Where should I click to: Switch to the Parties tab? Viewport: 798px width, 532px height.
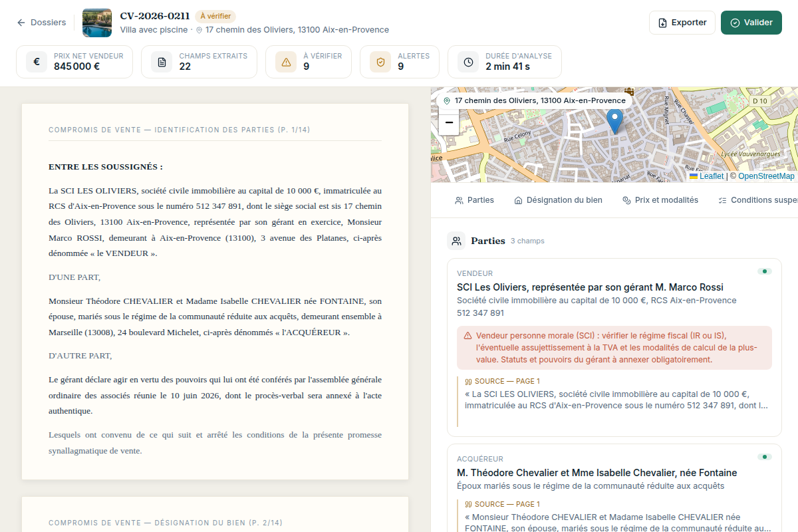point(474,200)
